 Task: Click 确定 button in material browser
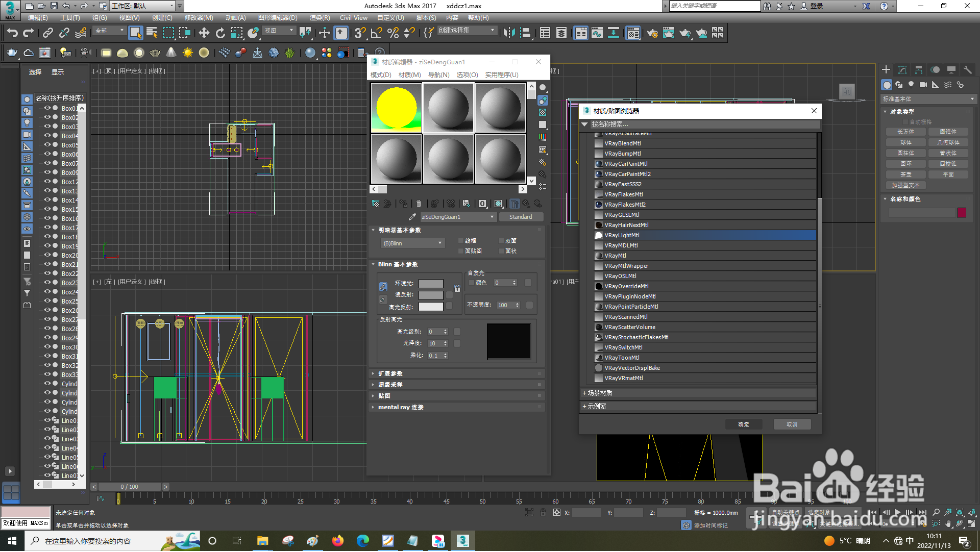click(744, 425)
